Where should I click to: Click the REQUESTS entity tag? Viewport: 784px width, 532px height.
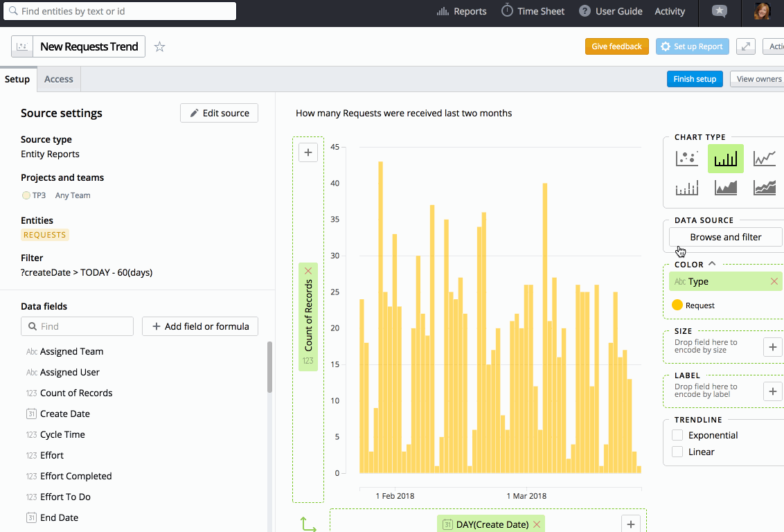[x=44, y=235]
